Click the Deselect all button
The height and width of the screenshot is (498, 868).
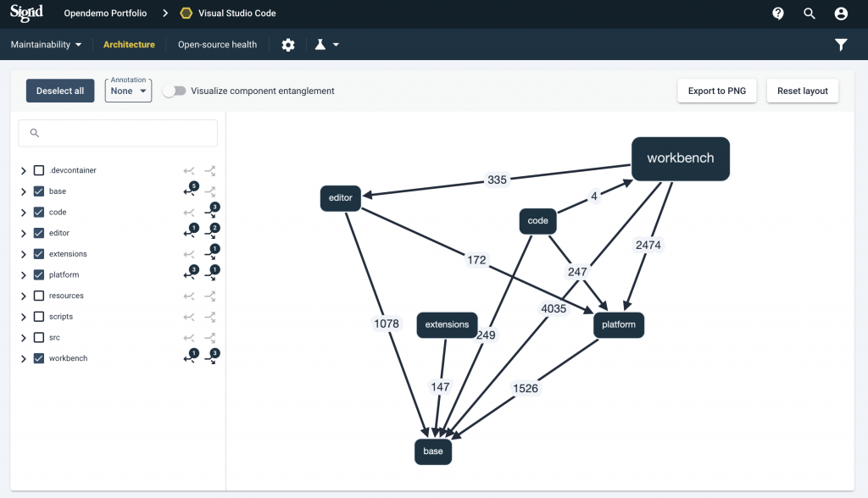coord(60,91)
